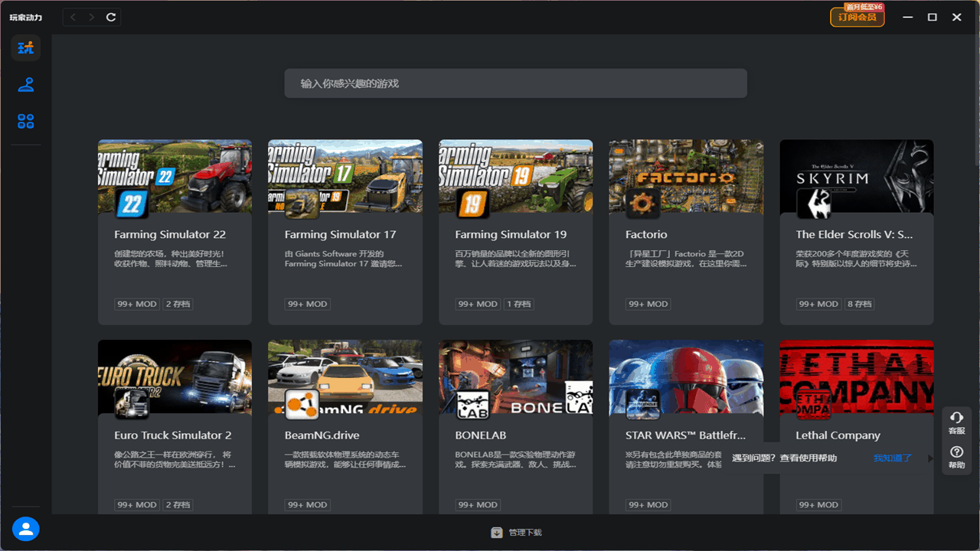Select the title "BeamNG.drive"
The width and height of the screenshot is (980, 551).
(x=322, y=435)
